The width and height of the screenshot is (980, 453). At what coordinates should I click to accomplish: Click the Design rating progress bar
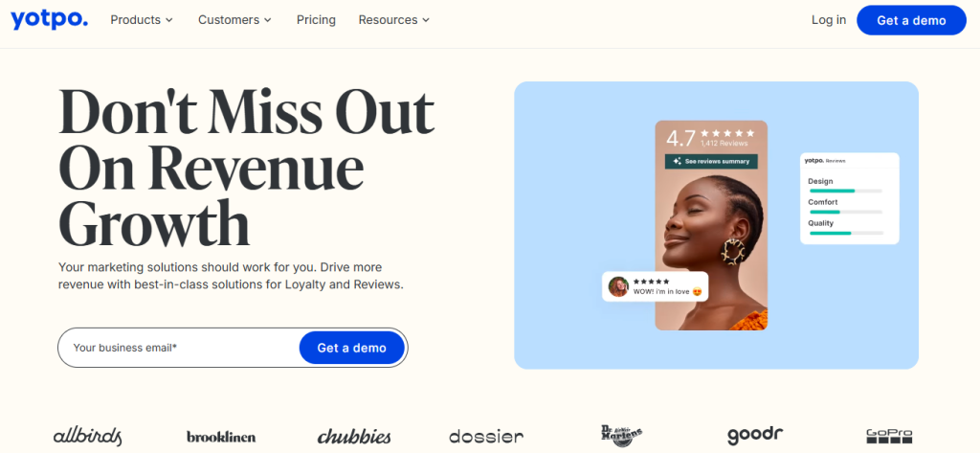pyautogui.click(x=846, y=191)
